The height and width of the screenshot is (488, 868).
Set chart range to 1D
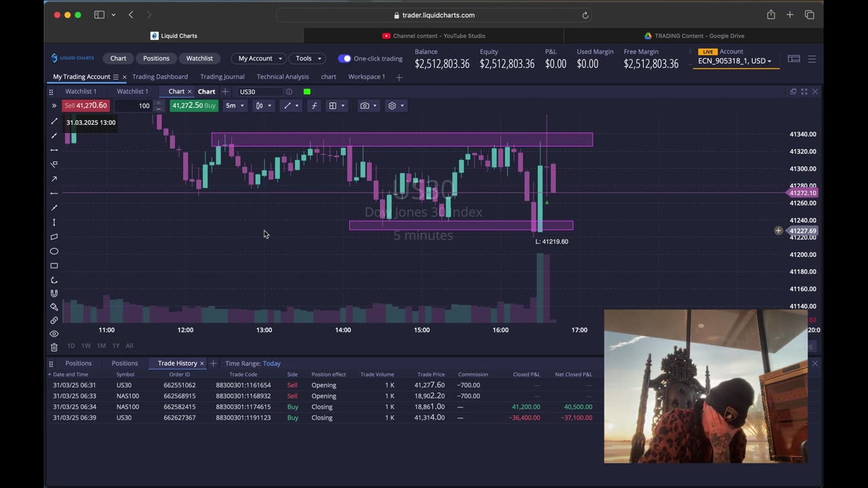[x=71, y=346]
